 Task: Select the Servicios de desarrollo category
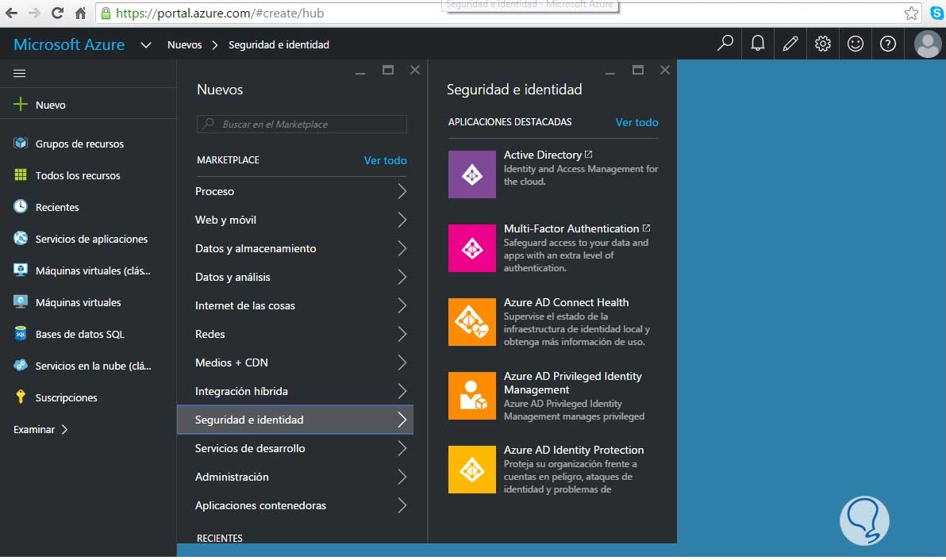pos(295,448)
